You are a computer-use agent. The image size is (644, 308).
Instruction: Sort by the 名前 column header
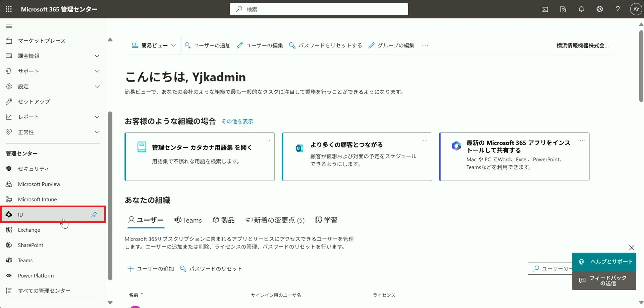(x=136, y=295)
